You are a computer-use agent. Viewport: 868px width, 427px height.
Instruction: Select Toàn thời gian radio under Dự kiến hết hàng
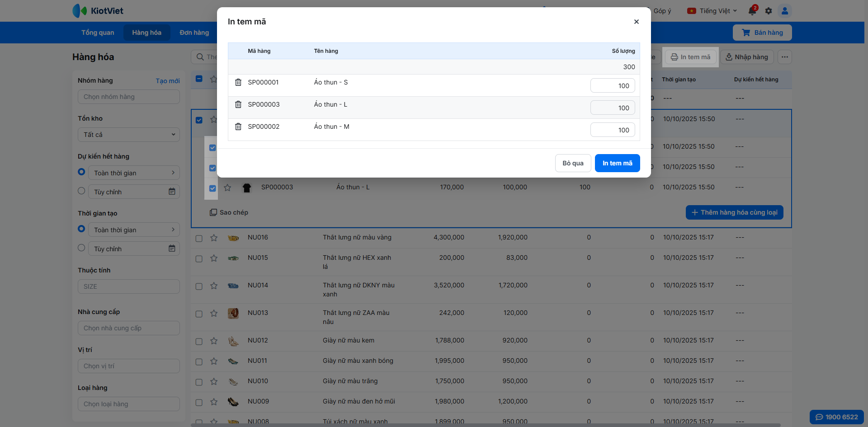(81, 172)
